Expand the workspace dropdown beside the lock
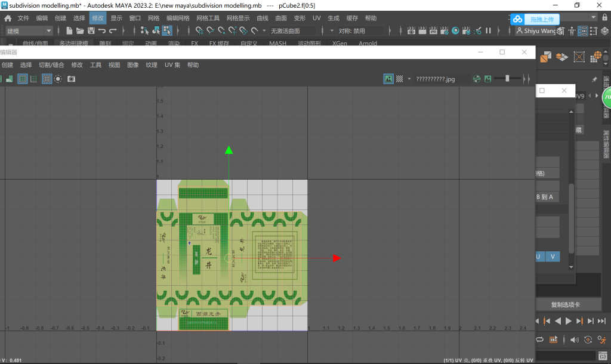 (x=594, y=17)
